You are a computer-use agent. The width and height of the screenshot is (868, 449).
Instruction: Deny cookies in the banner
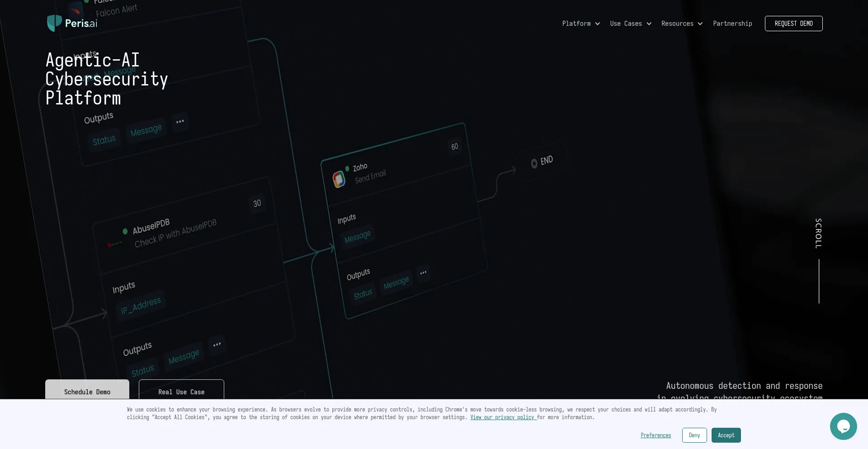click(x=694, y=435)
